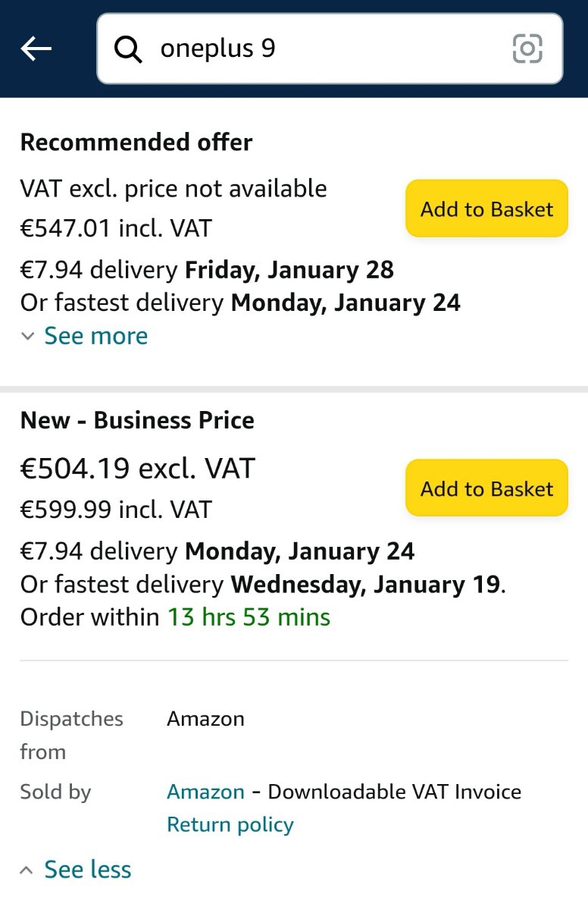This screenshot has height=910, width=588.
Task: Add the Business Price offer to basket
Action: point(487,488)
